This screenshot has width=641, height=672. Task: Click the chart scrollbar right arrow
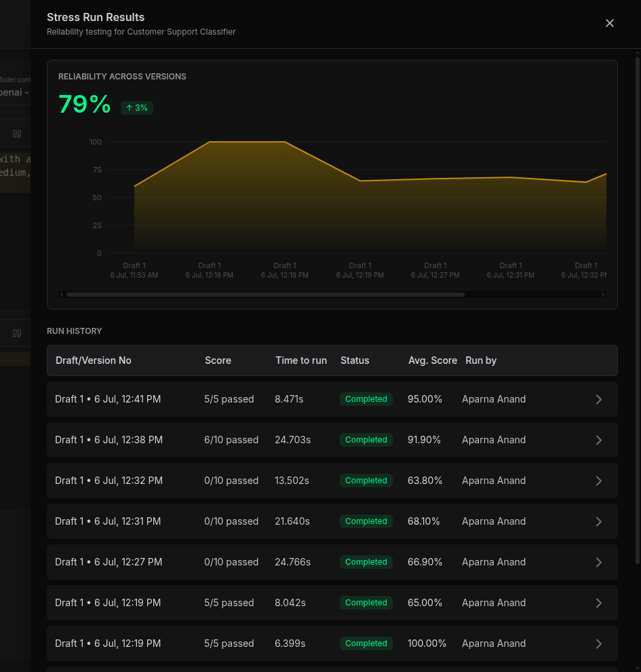603,295
